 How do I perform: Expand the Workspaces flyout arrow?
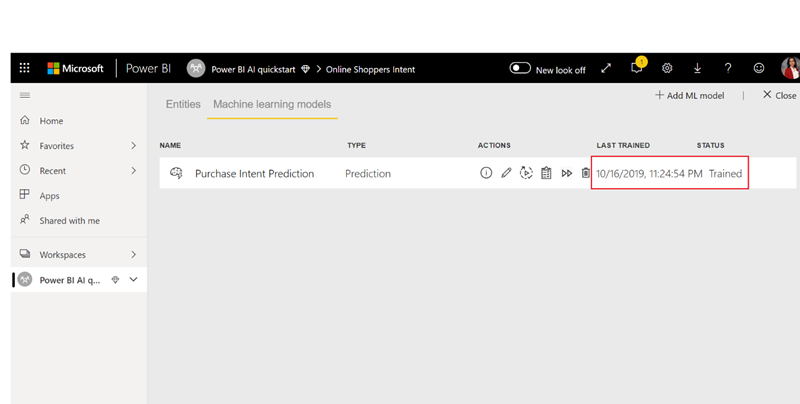(133, 255)
